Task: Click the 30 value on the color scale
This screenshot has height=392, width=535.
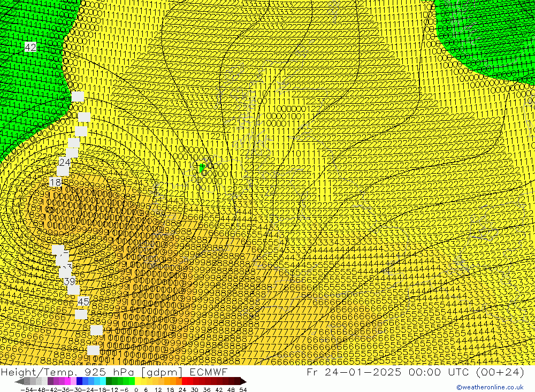Action: tap(195, 390)
